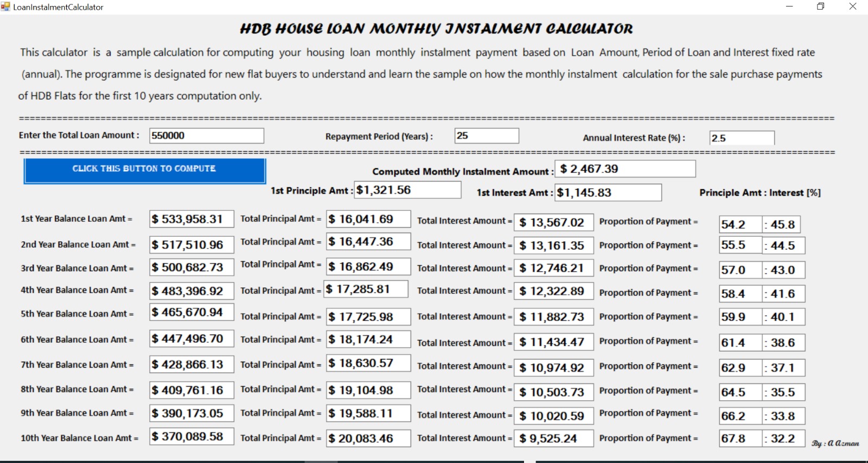Click the restore down window button

(x=821, y=7)
